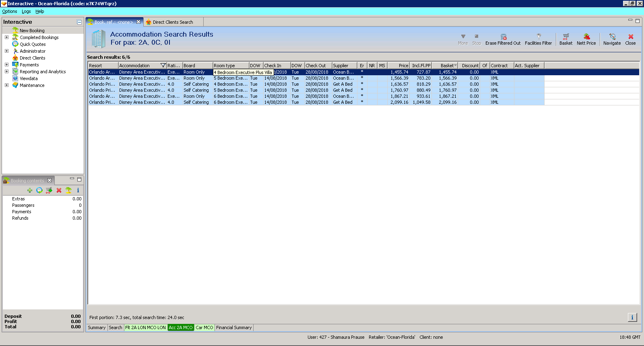Sort by Resort column header
This screenshot has width=644, height=346.
coord(103,66)
